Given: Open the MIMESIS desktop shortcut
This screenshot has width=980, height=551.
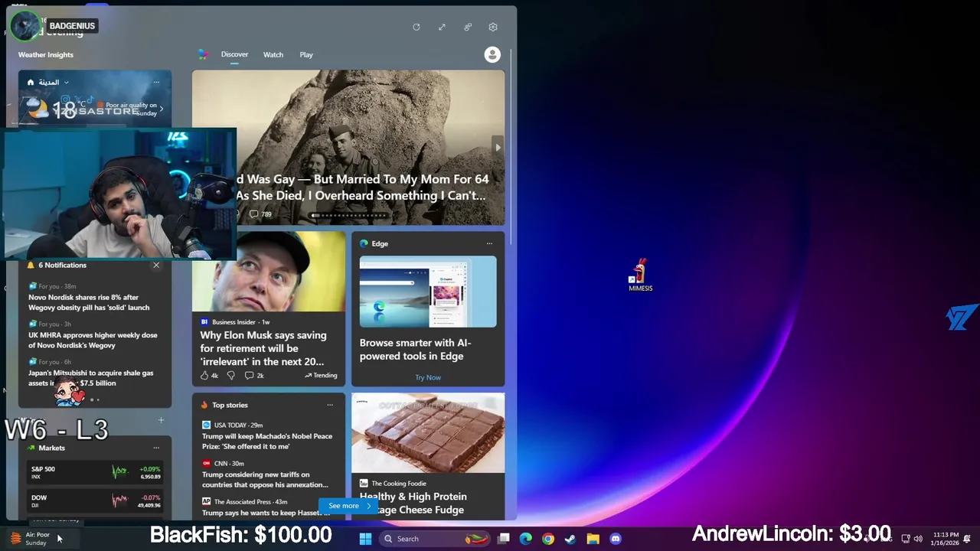Looking at the screenshot, I should click(641, 275).
